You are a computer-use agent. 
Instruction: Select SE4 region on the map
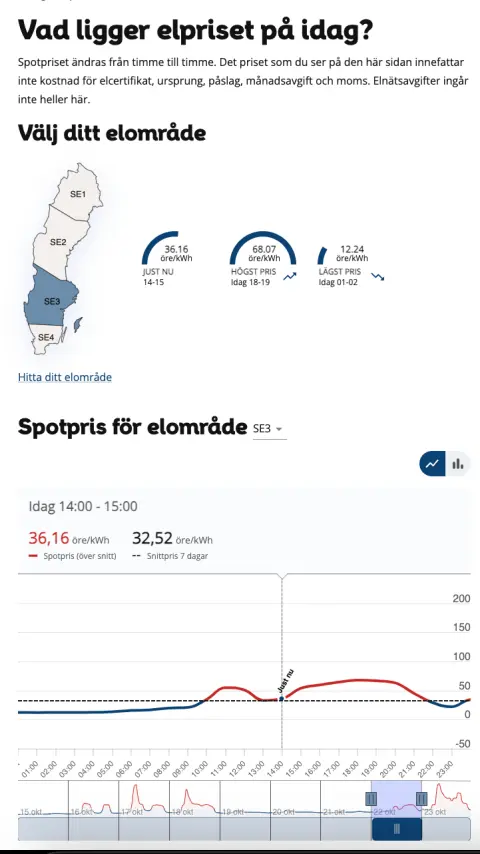pyautogui.click(x=46, y=338)
